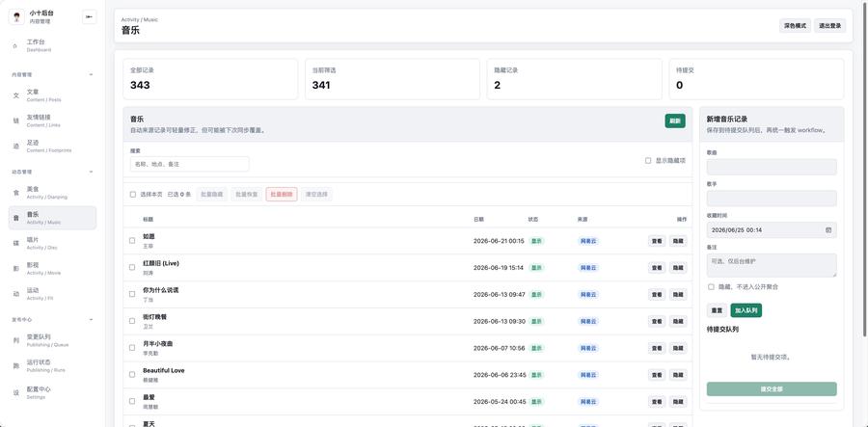The width and height of the screenshot is (868, 427).
Task: Click the 提交全部 button
Action: coord(772,388)
